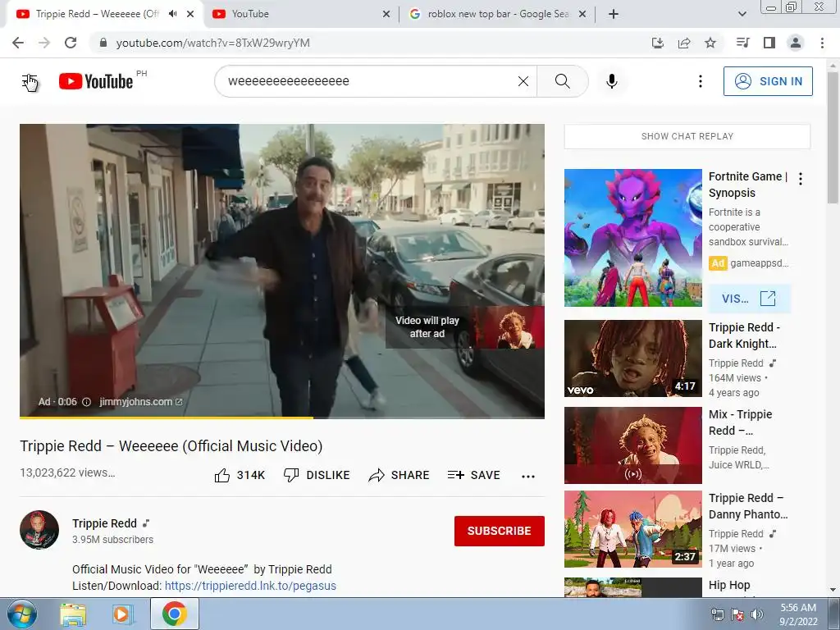Open options menu for Fortnite Game ad

801,179
